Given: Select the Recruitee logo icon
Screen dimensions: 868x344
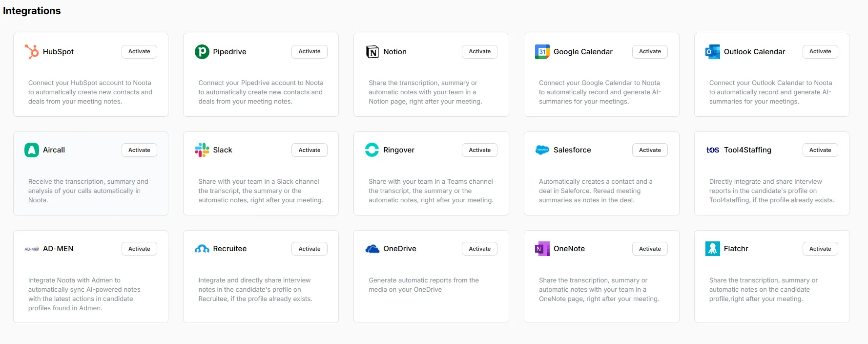Looking at the screenshot, I should point(202,249).
